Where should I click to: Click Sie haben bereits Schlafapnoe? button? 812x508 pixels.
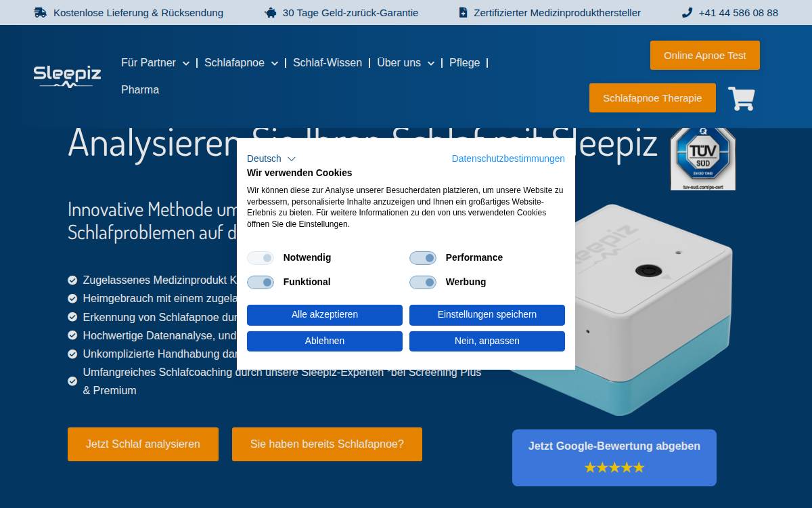327,444
